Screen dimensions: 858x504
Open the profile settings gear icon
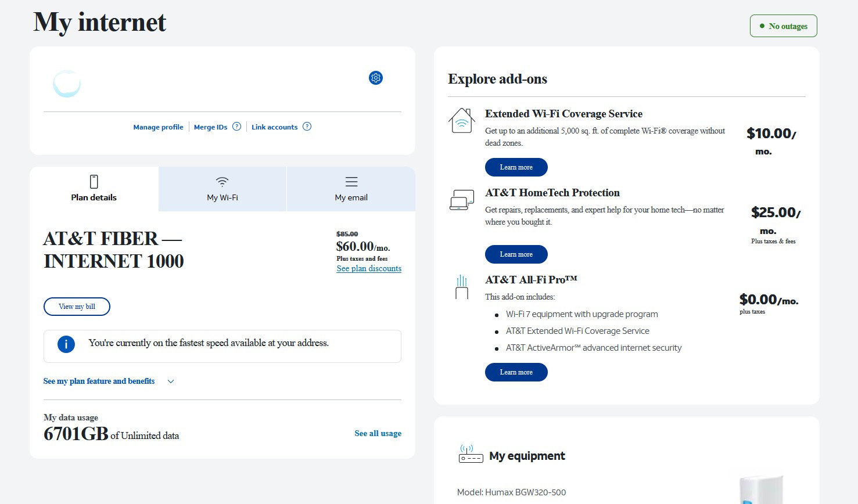pos(376,78)
